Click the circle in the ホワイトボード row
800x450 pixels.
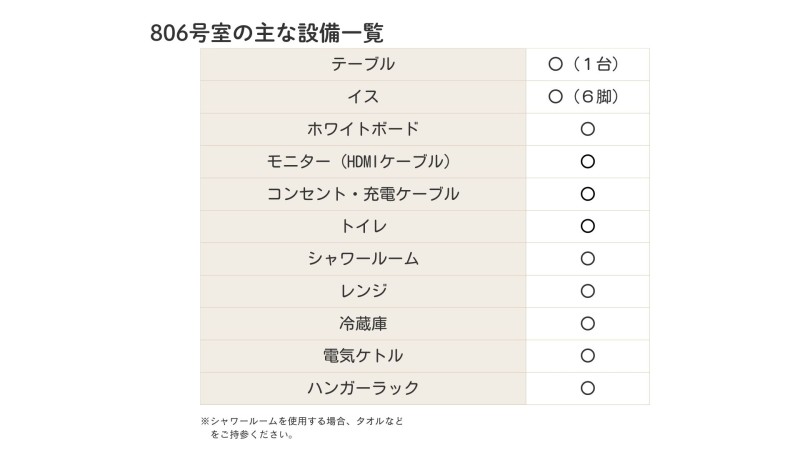pyautogui.click(x=588, y=129)
